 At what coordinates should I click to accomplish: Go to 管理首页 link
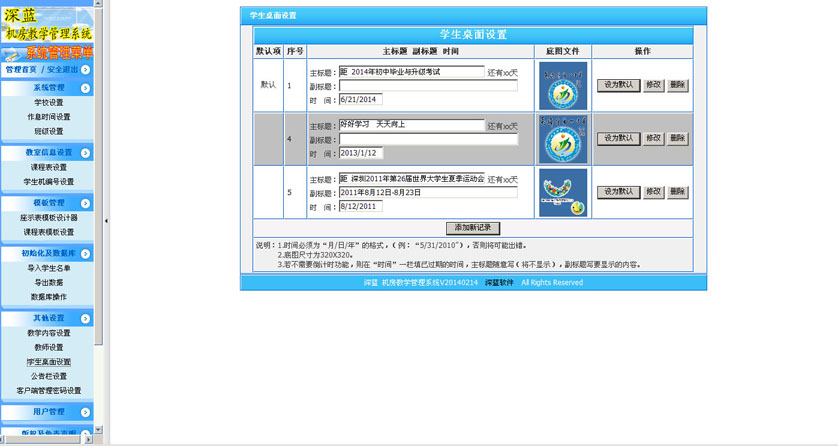coord(21,70)
